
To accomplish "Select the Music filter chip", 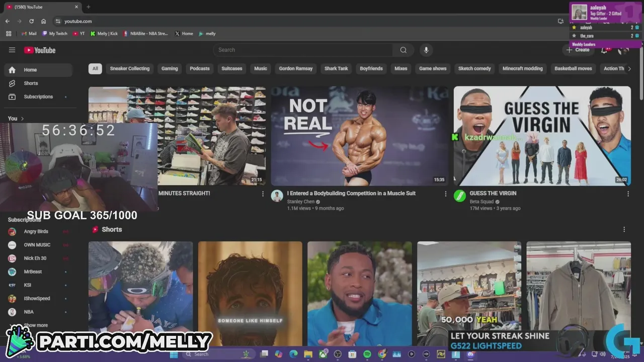I will tap(261, 68).
